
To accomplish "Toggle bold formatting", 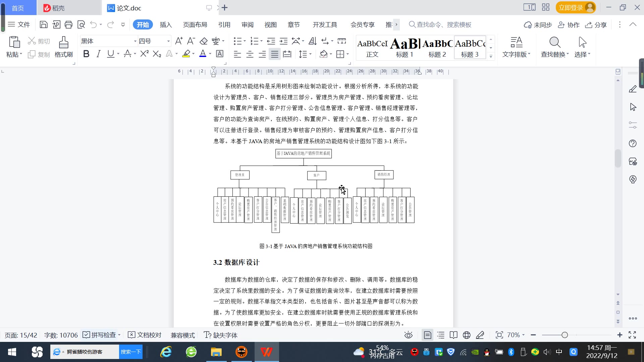I will click(x=86, y=54).
